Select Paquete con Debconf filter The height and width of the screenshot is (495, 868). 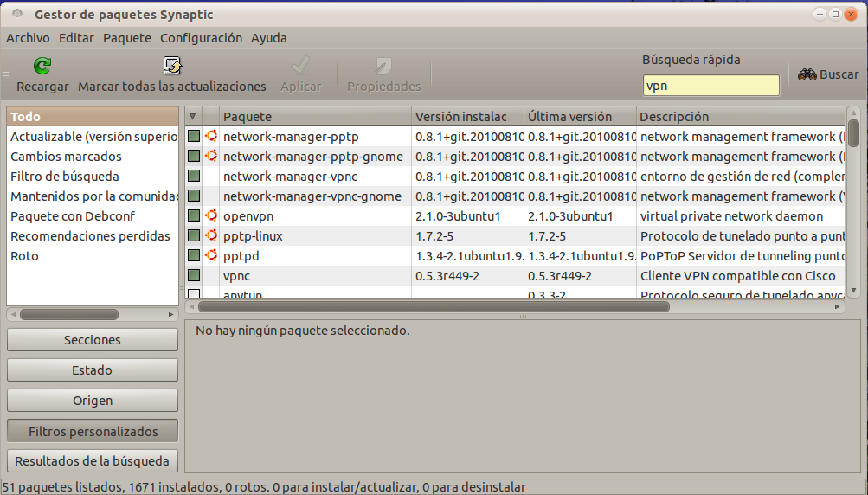[x=93, y=216]
